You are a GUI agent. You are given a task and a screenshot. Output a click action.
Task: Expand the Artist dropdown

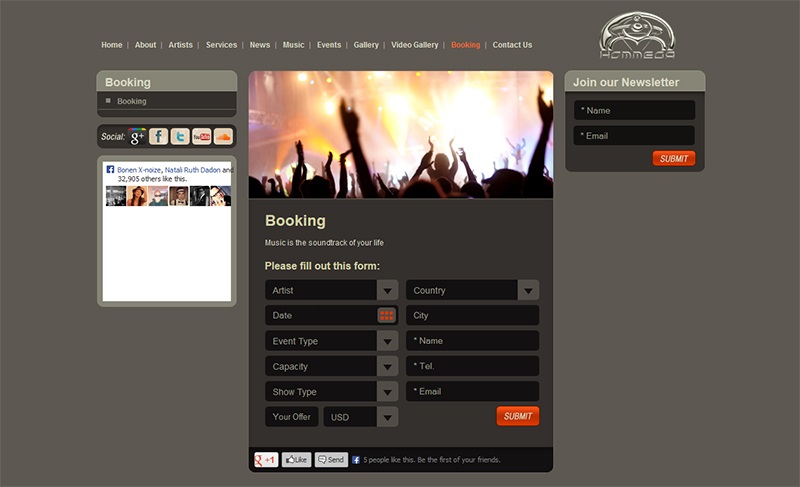[x=387, y=290]
